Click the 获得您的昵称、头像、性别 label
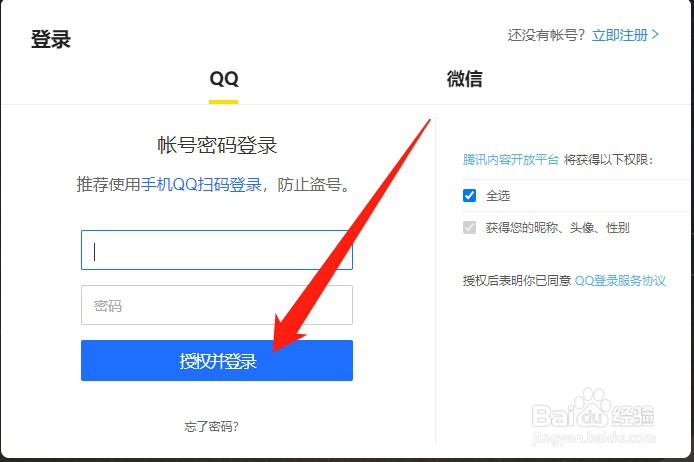 click(x=557, y=227)
